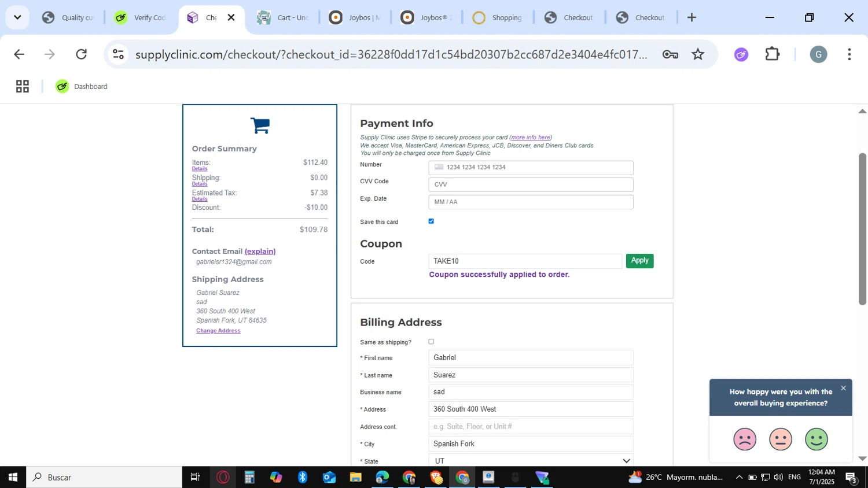Switch to the Verify Code tab
This screenshot has height=488, width=868.
(141, 17)
